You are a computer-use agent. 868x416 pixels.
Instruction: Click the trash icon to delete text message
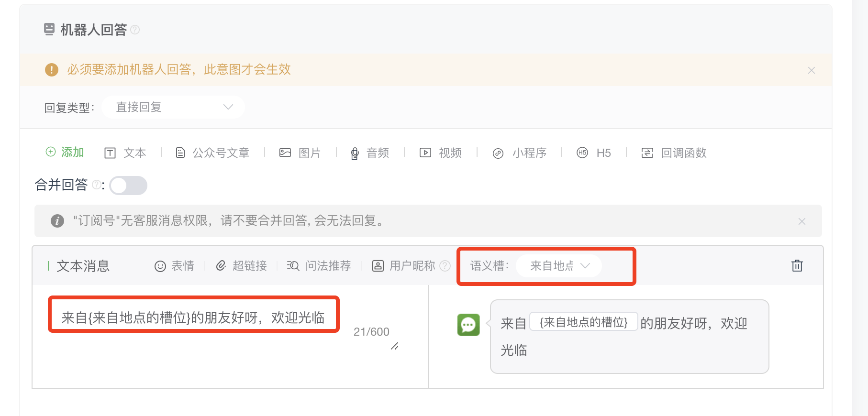[797, 265]
